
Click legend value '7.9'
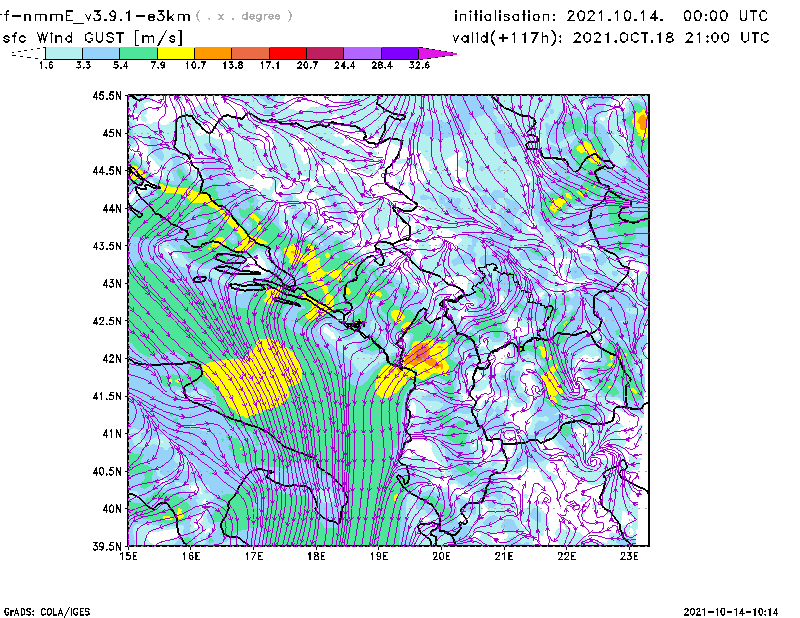pyautogui.click(x=158, y=65)
